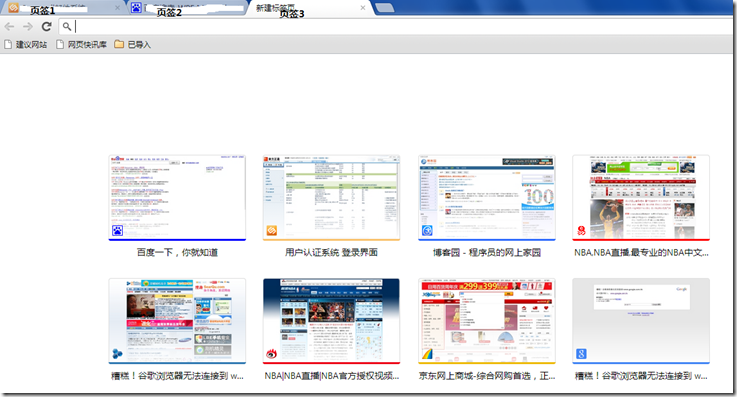Open the thumbnail with blue molecule favicon
The width and height of the screenshot is (737, 397).
click(177, 321)
